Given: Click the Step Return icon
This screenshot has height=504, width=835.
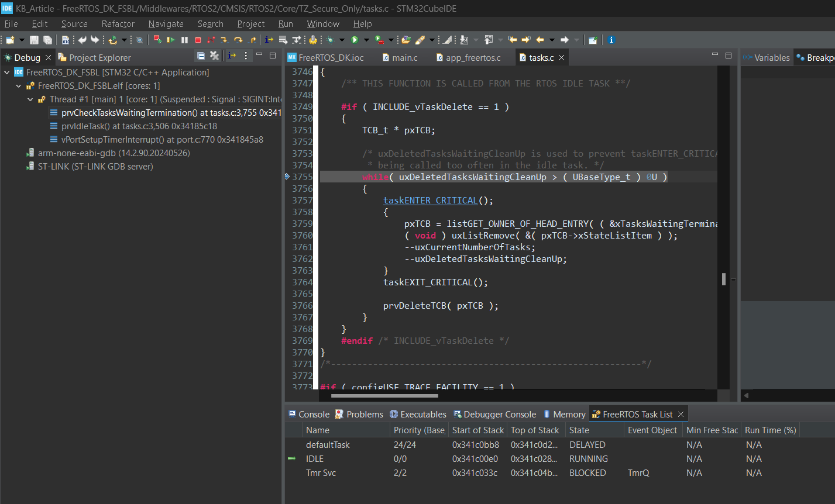Looking at the screenshot, I should (x=253, y=40).
